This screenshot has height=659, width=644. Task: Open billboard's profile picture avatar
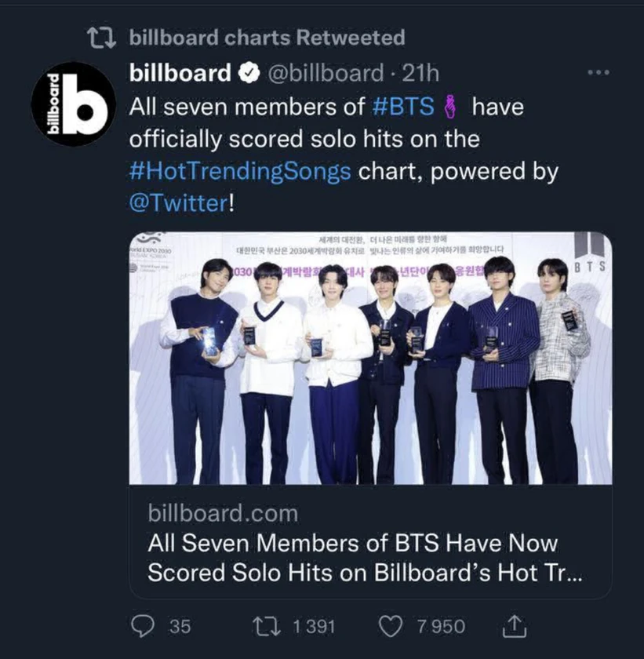click(73, 104)
